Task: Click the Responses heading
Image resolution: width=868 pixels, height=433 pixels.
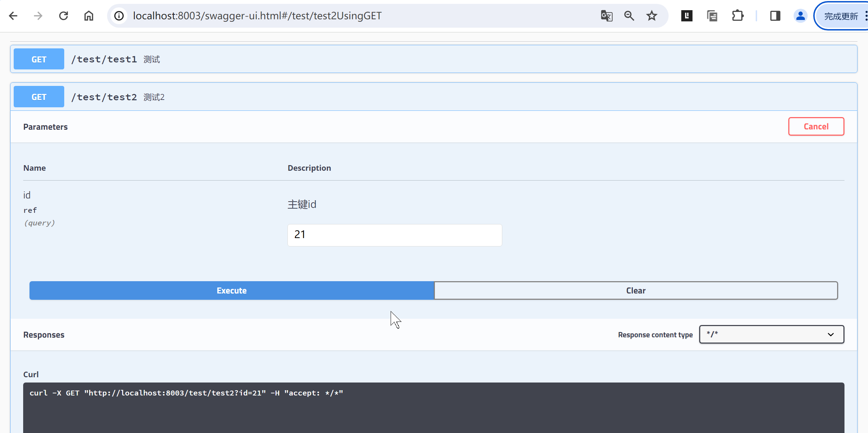Action: point(44,335)
